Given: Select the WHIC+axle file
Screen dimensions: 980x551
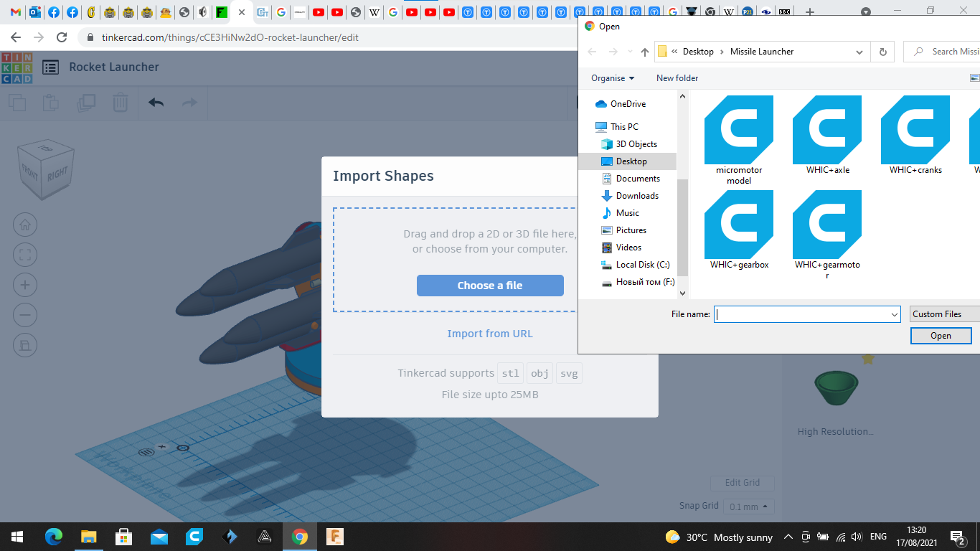Looking at the screenshot, I should tap(827, 136).
